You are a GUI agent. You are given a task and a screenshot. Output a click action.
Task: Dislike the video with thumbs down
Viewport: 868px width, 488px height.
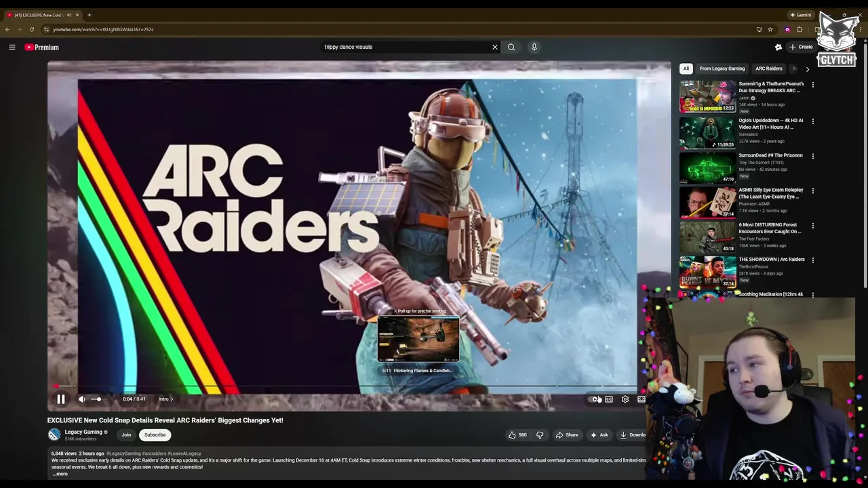tap(540, 434)
